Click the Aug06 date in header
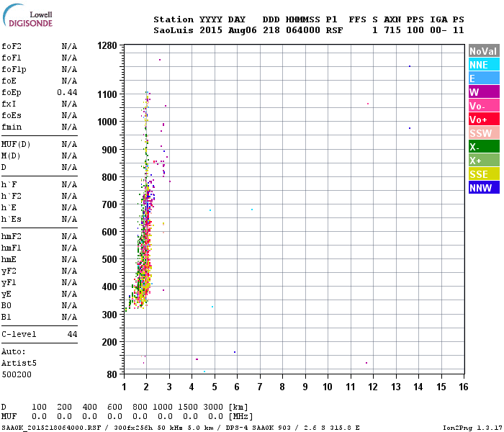The width and height of the screenshot is (504, 432). [243, 30]
